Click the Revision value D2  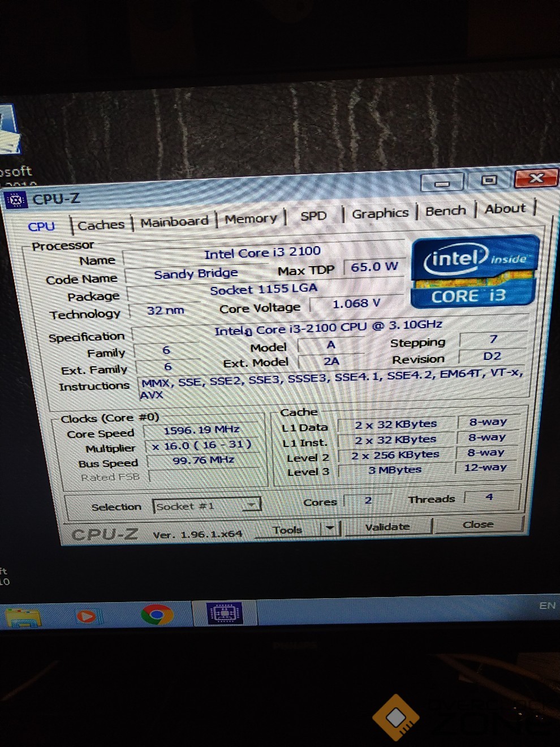tap(492, 356)
